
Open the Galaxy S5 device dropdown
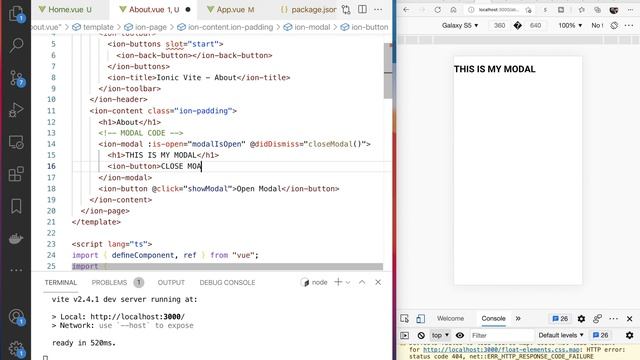(460, 25)
